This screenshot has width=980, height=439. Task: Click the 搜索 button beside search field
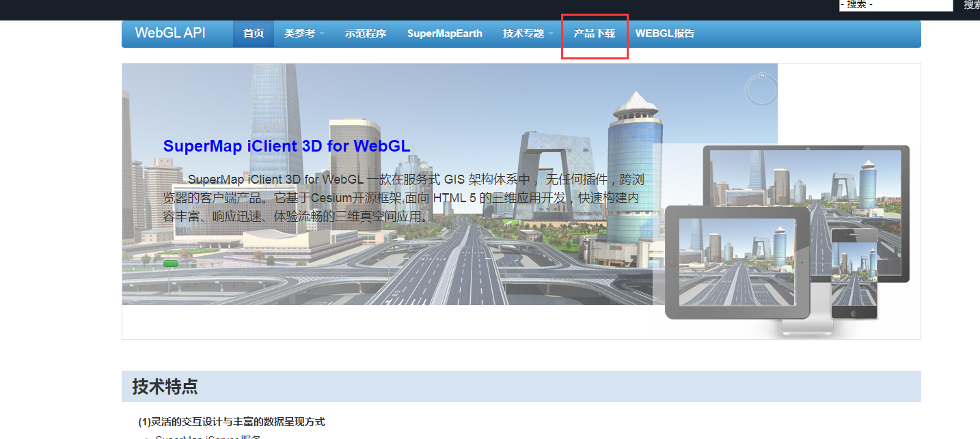click(972, 5)
